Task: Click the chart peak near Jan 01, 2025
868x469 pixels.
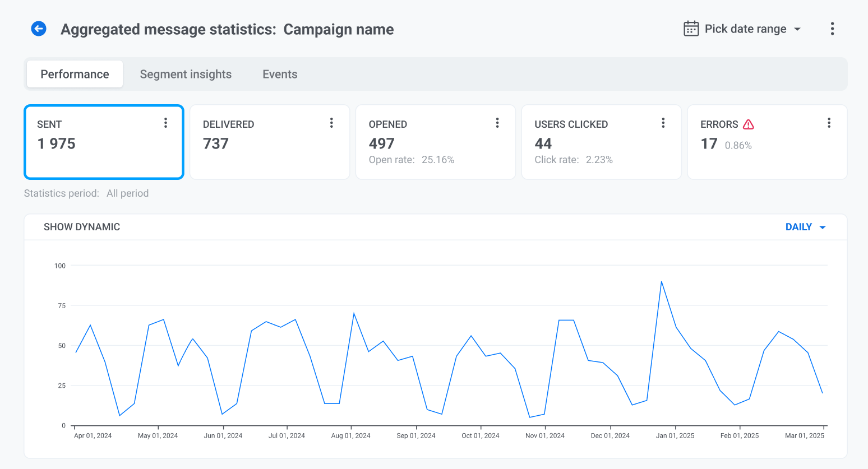Action: tap(662, 281)
